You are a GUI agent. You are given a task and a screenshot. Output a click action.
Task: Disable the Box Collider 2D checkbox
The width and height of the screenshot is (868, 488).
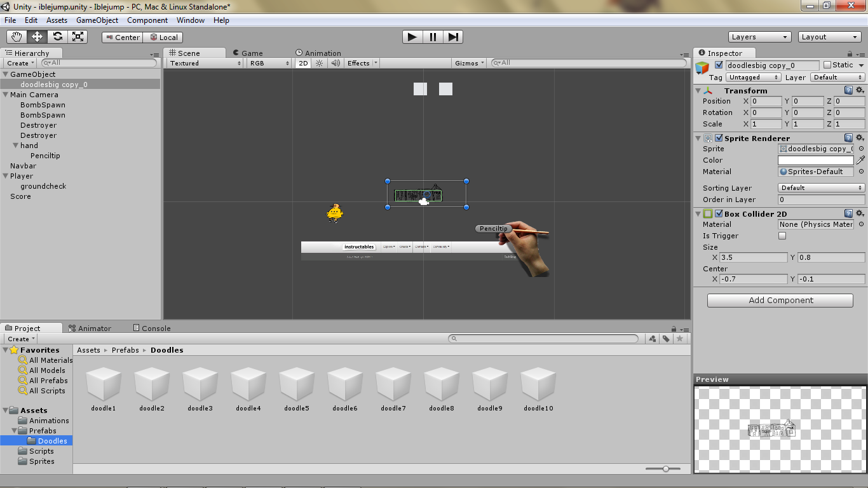click(719, 213)
